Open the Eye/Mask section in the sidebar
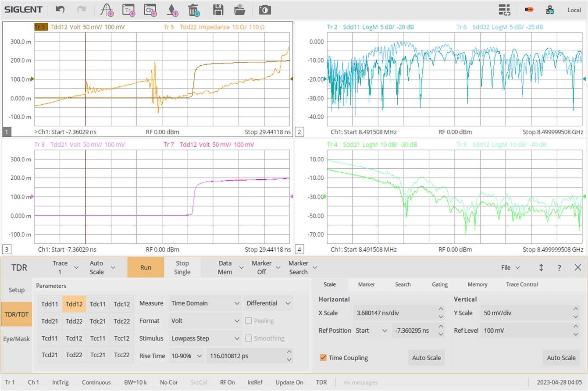The image size is (588, 391). pos(17,338)
